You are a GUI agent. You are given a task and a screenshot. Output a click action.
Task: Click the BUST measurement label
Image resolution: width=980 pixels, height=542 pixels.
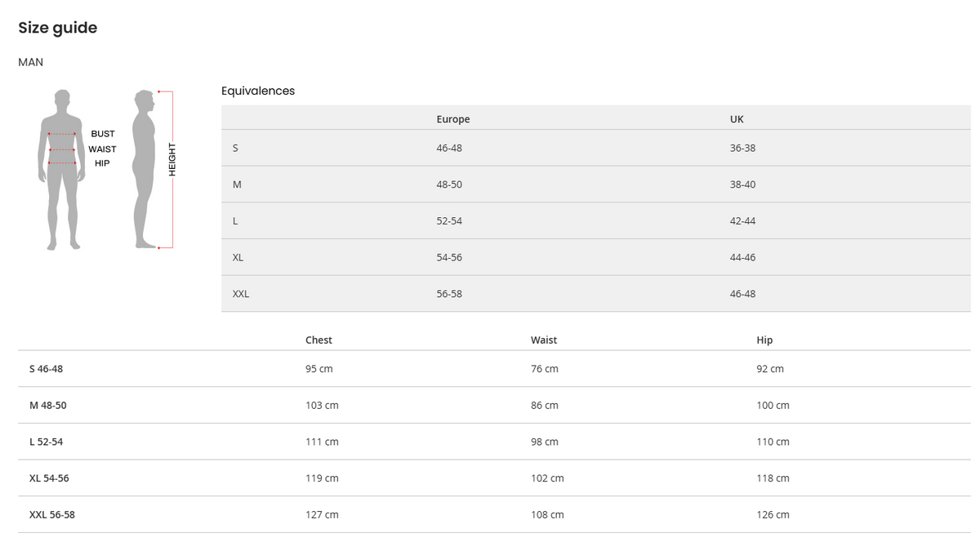(x=103, y=134)
